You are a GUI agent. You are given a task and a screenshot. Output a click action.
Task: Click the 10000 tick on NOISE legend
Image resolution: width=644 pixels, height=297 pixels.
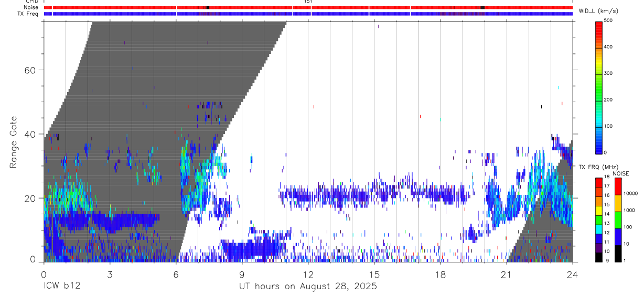click(x=630, y=193)
